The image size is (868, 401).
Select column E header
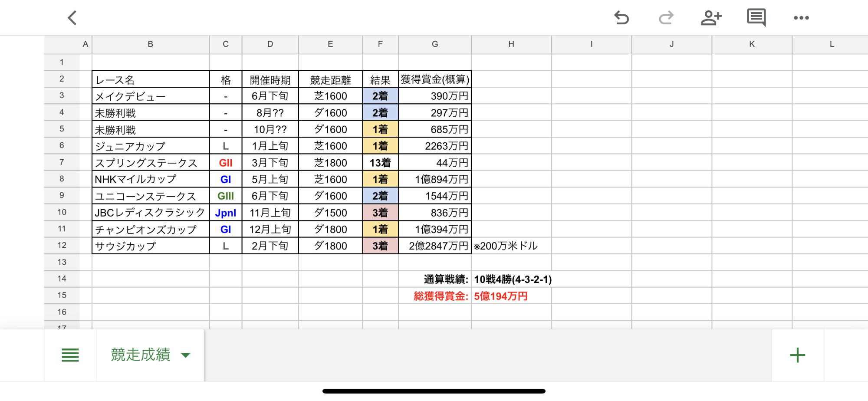(330, 44)
